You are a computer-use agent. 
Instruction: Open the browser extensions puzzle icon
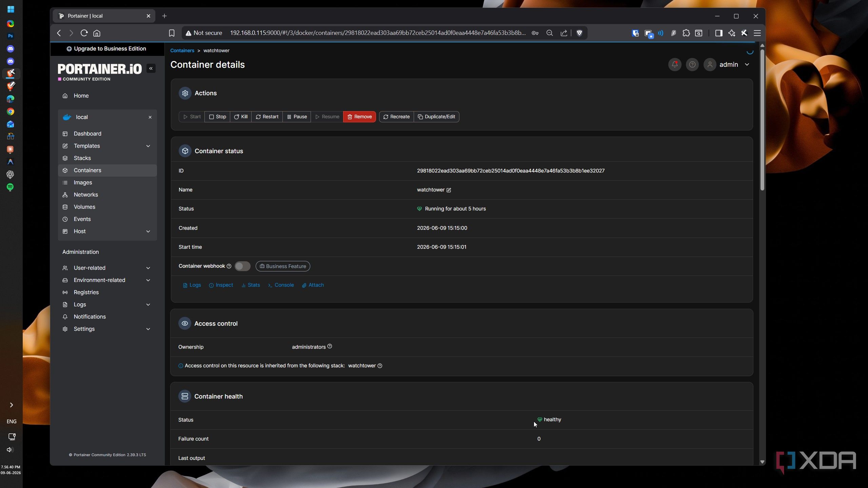point(686,33)
